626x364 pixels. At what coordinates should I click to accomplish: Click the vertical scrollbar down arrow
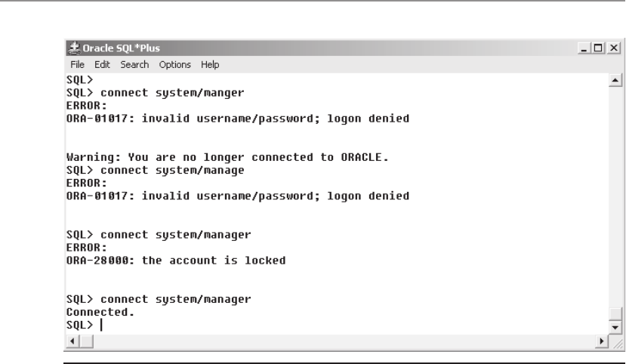[615, 328]
